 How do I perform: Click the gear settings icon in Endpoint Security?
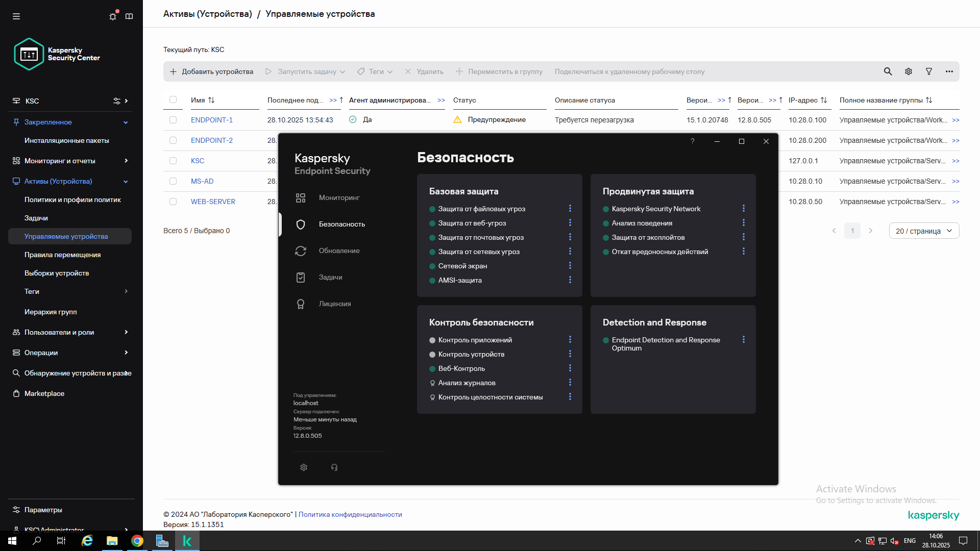click(x=304, y=467)
